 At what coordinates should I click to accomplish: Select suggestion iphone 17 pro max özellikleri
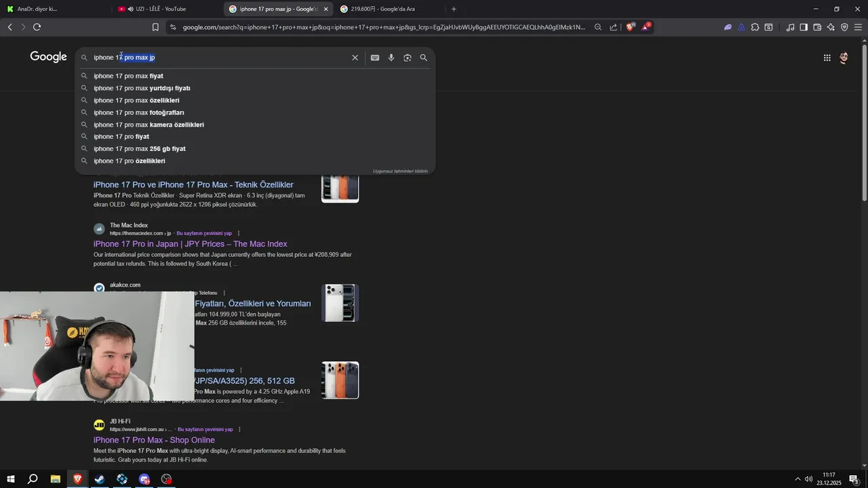click(x=255, y=100)
